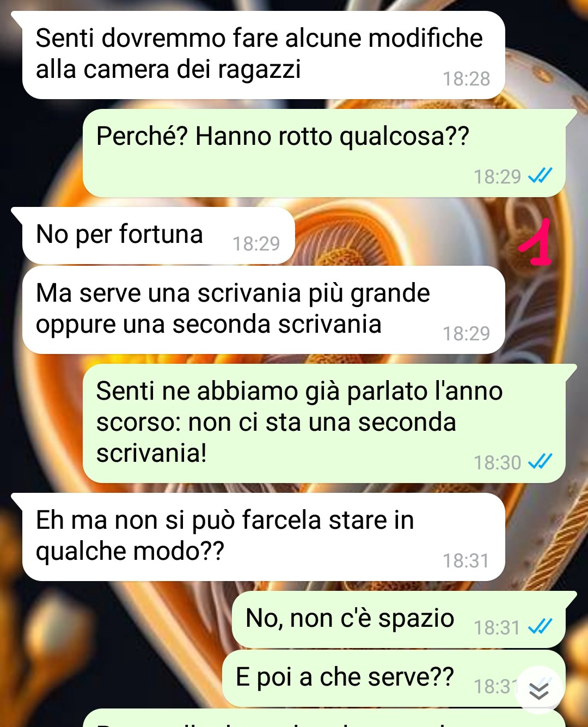Click read receipt ticks on 'No, non c'è spazio'

click(x=540, y=626)
